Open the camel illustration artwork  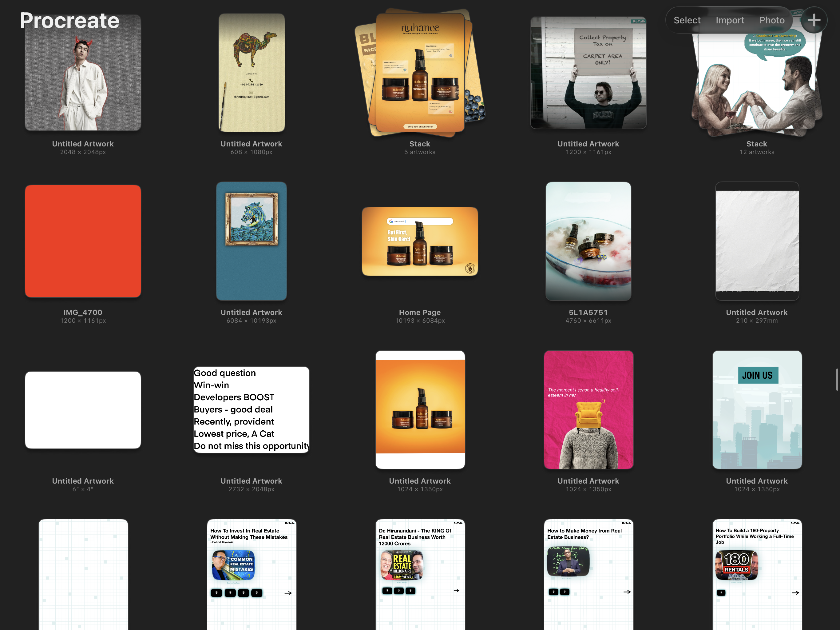click(x=252, y=72)
